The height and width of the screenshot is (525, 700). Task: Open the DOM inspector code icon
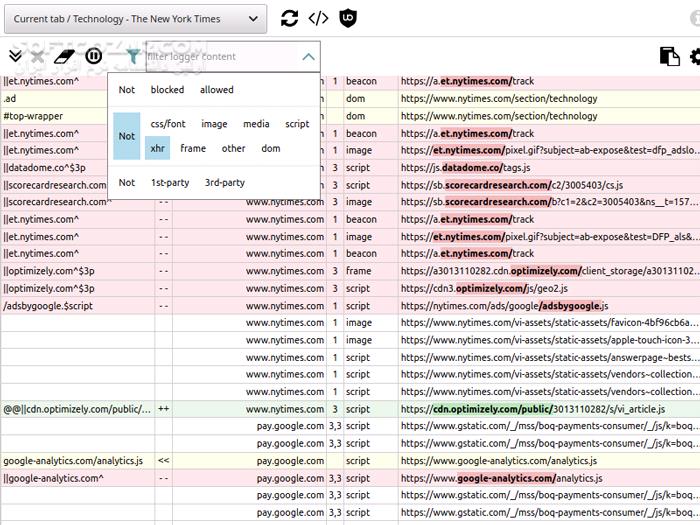click(318, 18)
